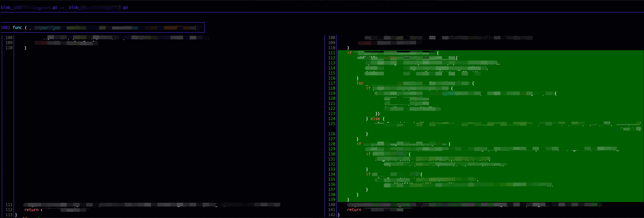This screenshot has width=644, height=218.
Task: Click the right blob .go filename in header
Action: click(x=98, y=8)
